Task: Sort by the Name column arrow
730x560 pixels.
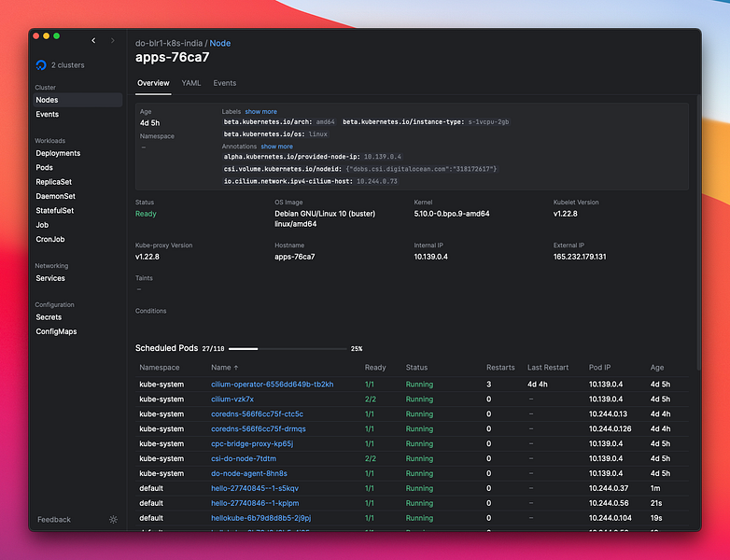Action: click(236, 368)
